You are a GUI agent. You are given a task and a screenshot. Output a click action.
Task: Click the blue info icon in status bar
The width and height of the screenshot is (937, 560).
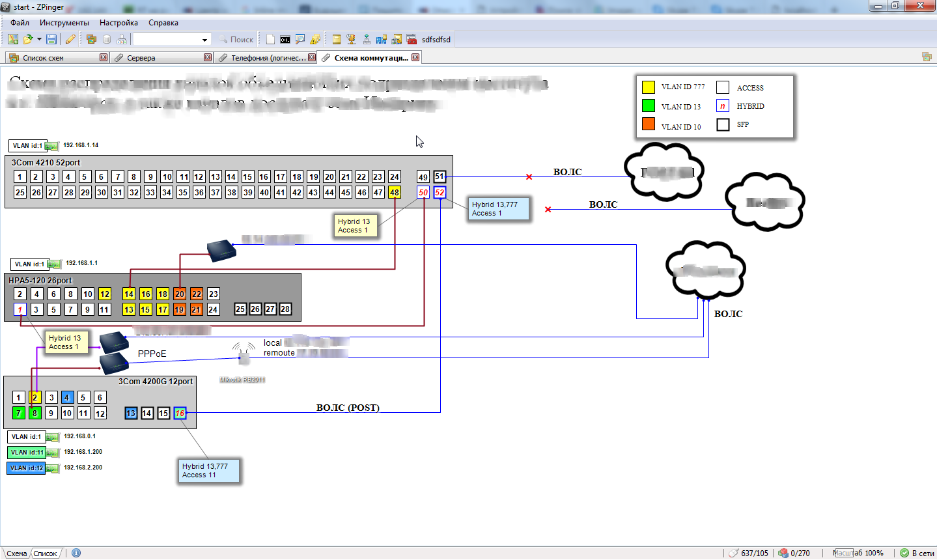click(x=76, y=553)
